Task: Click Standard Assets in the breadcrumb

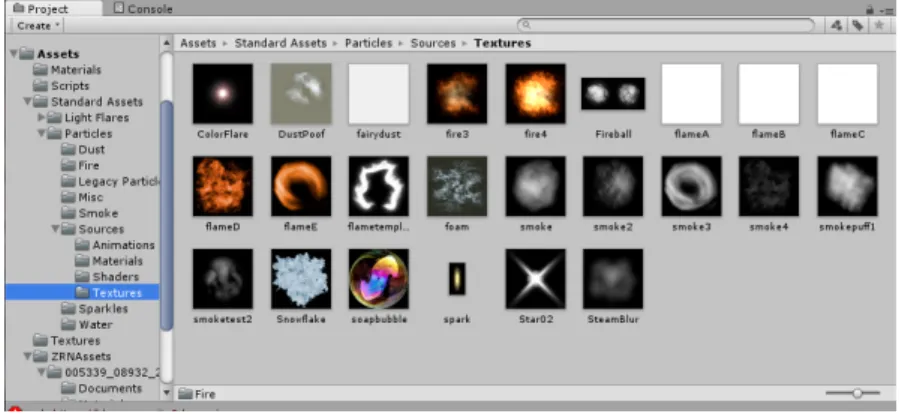Action: [281, 43]
